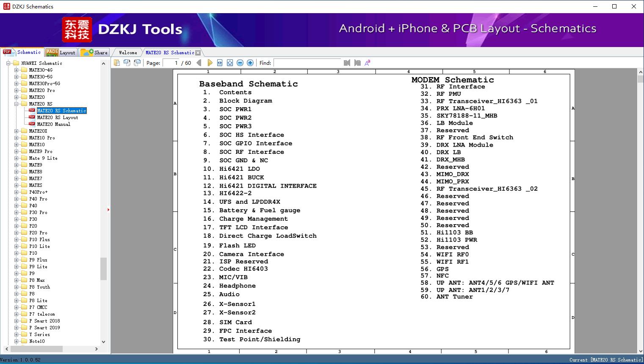The image size is (644, 364).
Task: Click "ANT Tuner" contents entry
Action: 454,297
